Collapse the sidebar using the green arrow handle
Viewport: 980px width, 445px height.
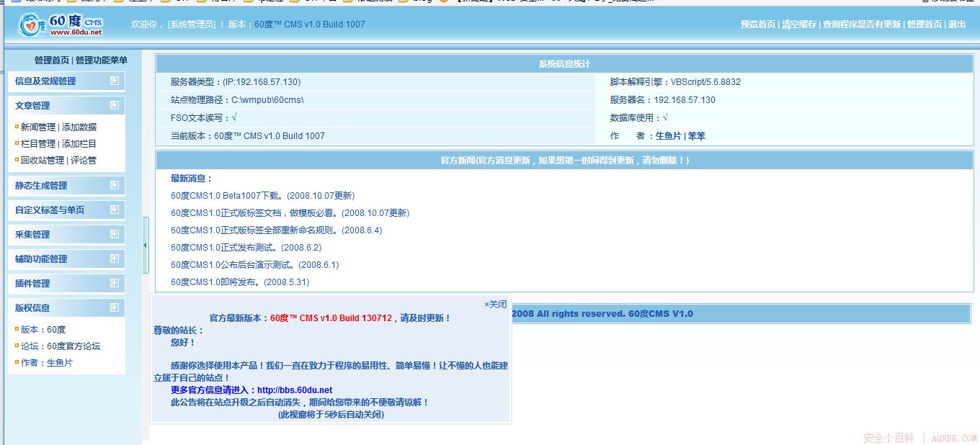(145, 246)
